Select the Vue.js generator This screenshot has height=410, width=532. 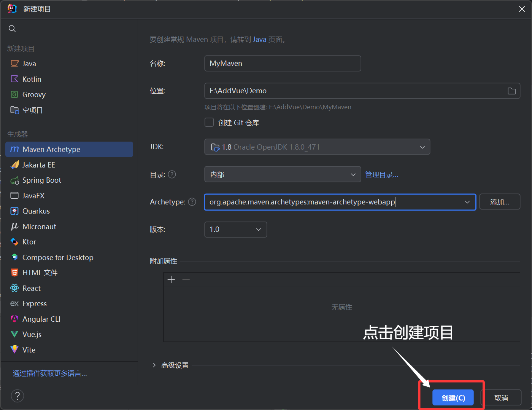(32, 334)
